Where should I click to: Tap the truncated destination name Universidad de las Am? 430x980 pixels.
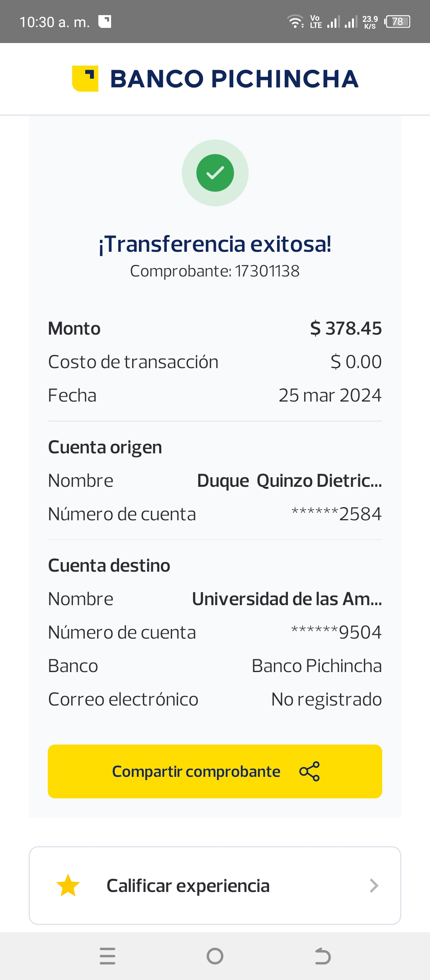tap(287, 599)
